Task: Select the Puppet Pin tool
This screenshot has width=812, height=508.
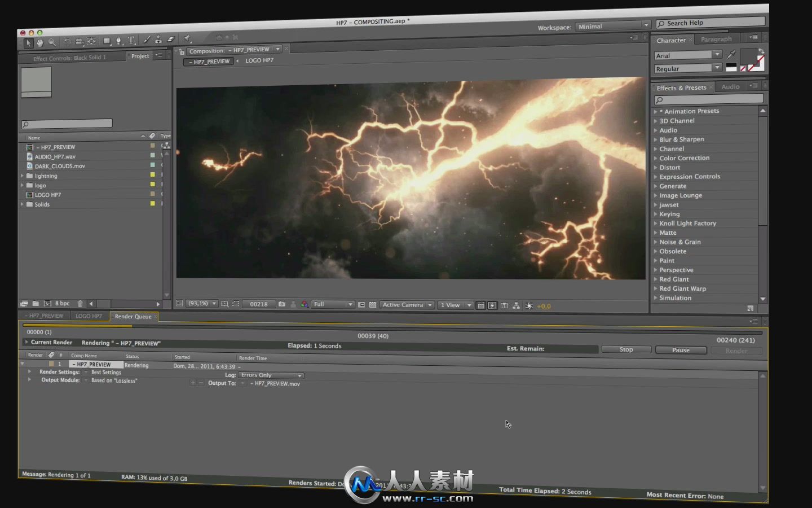Action: click(x=187, y=38)
